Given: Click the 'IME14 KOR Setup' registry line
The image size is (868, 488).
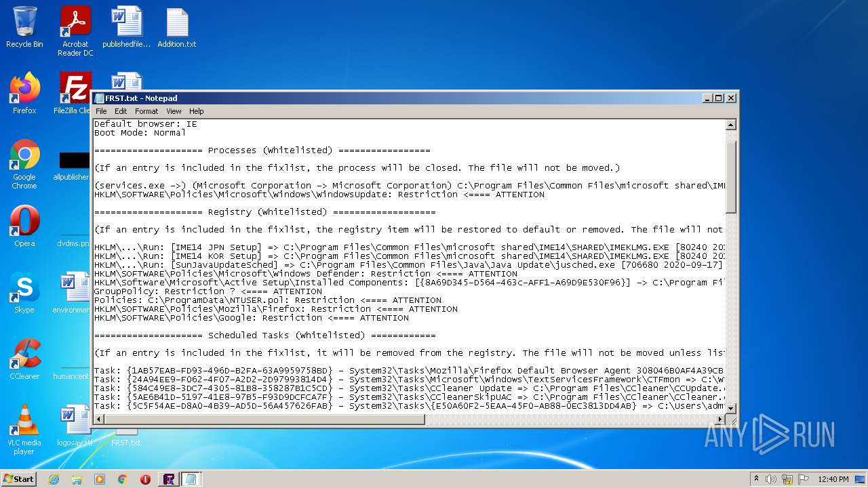Looking at the screenshot, I should (x=409, y=256).
